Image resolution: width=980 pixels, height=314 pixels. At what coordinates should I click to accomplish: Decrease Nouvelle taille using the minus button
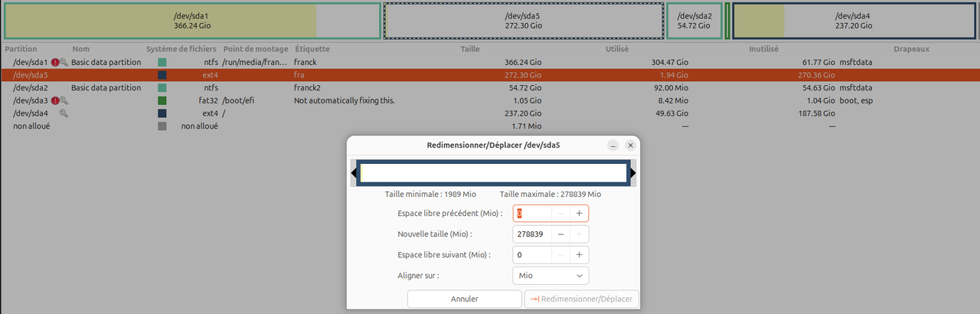pos(561,234)
